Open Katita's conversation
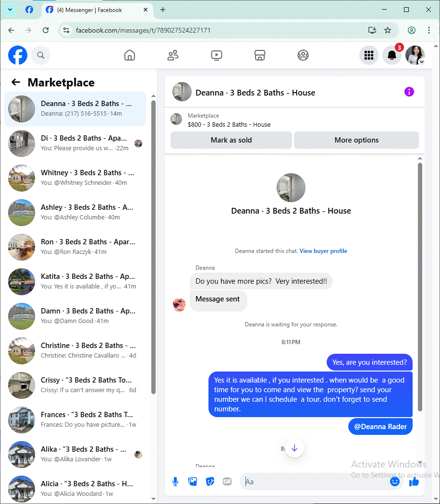 click(75, 282)
